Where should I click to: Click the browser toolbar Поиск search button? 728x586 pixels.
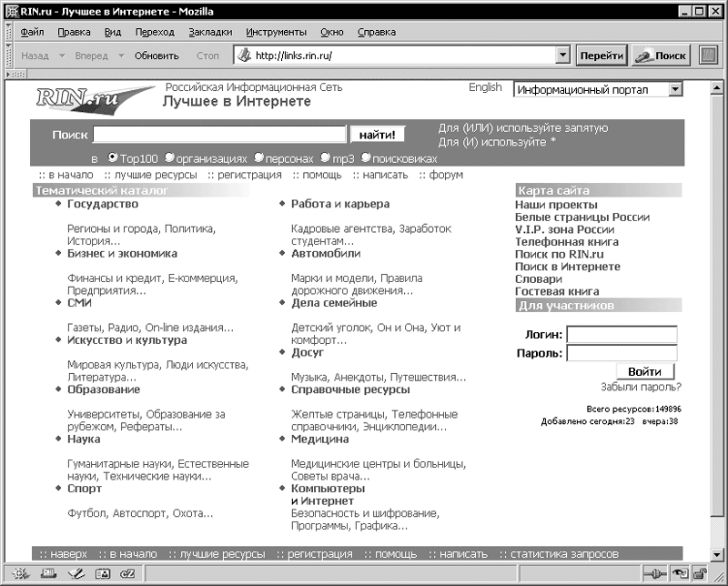click(661, 56)
